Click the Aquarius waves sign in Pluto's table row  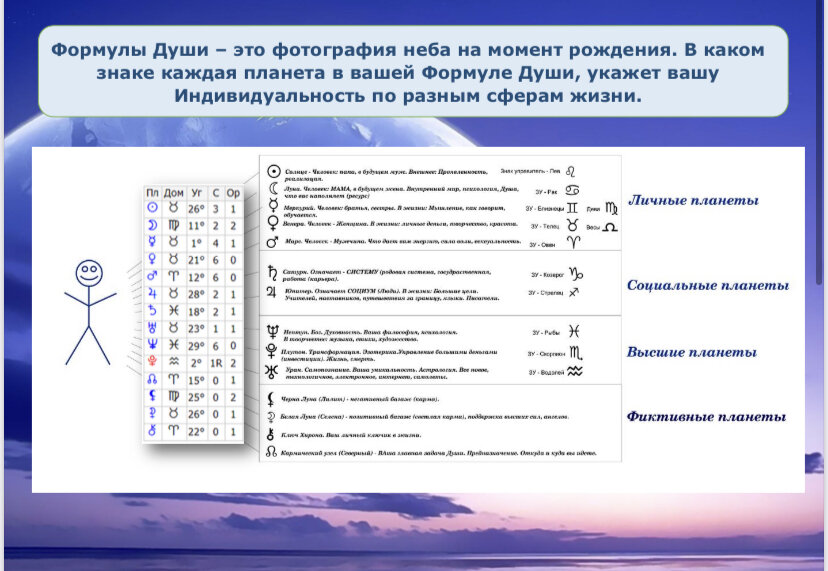click(x=174, y=362)
